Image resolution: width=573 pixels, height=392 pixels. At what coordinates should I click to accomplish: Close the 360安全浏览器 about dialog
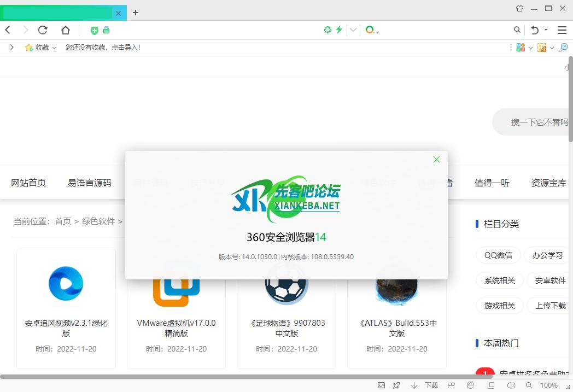pos(436,159)
